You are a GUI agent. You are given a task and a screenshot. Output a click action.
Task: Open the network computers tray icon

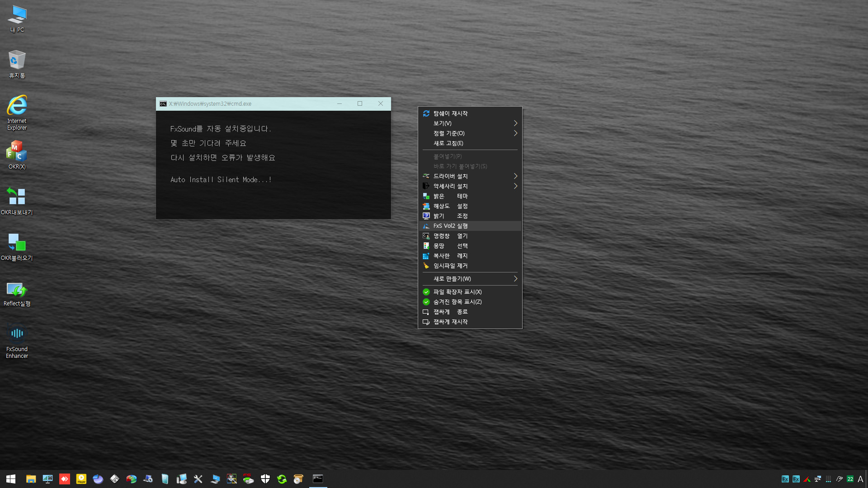[818, 479]
